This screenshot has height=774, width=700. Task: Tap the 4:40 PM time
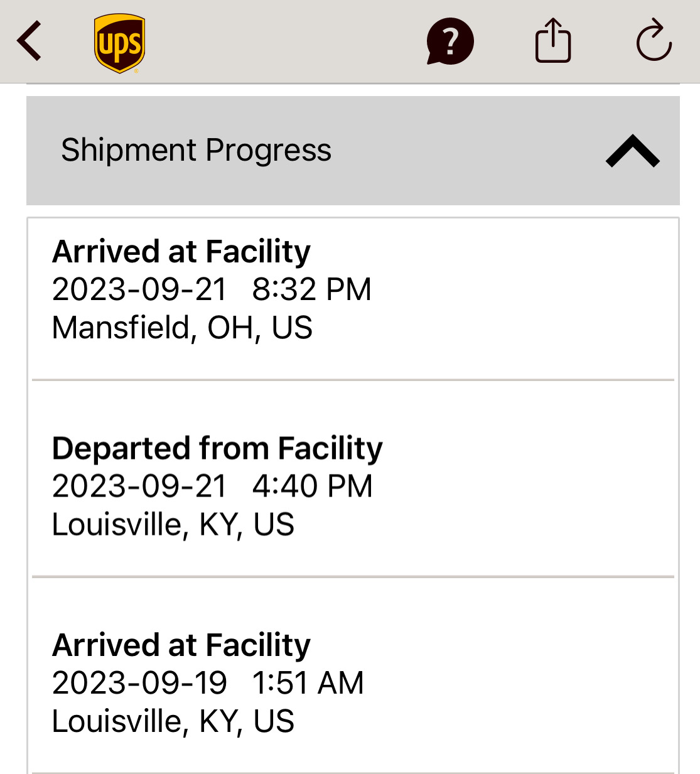click(x=312, y=486)
